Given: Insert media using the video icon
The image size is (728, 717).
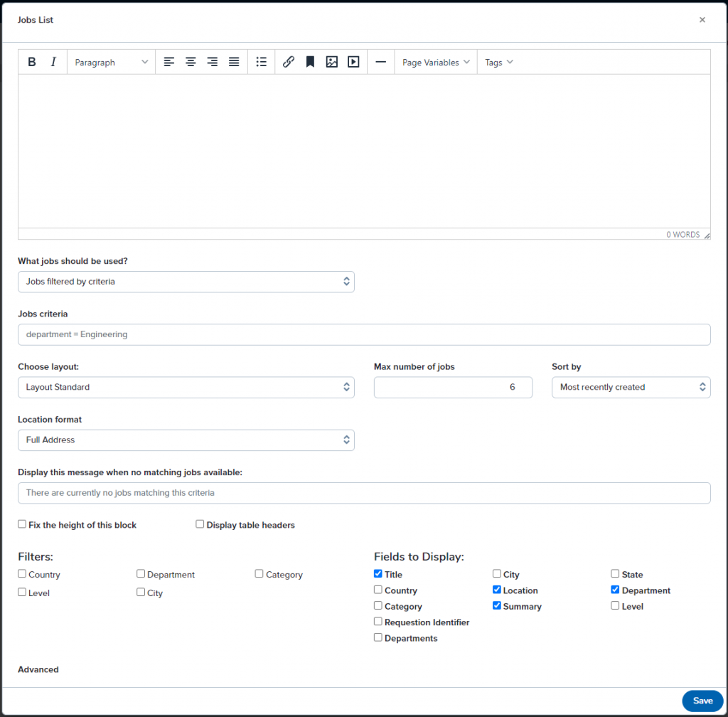Looking at the screenshot, I should pos(353,63).
